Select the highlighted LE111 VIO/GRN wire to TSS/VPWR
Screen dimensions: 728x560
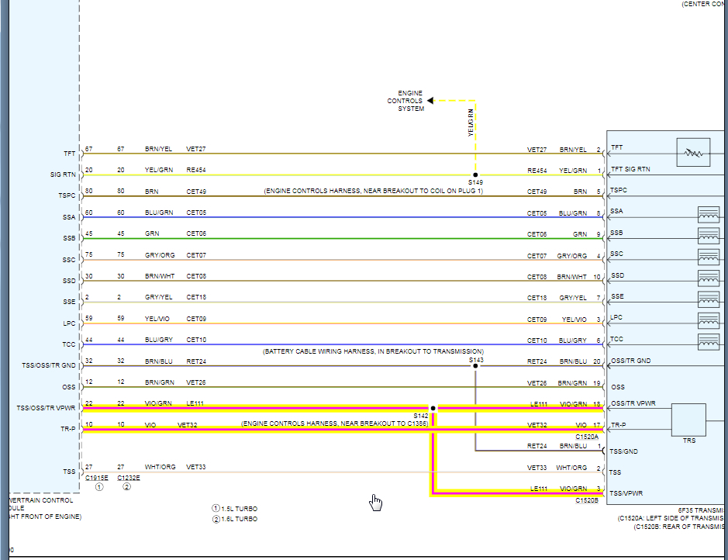click(518, 493)
